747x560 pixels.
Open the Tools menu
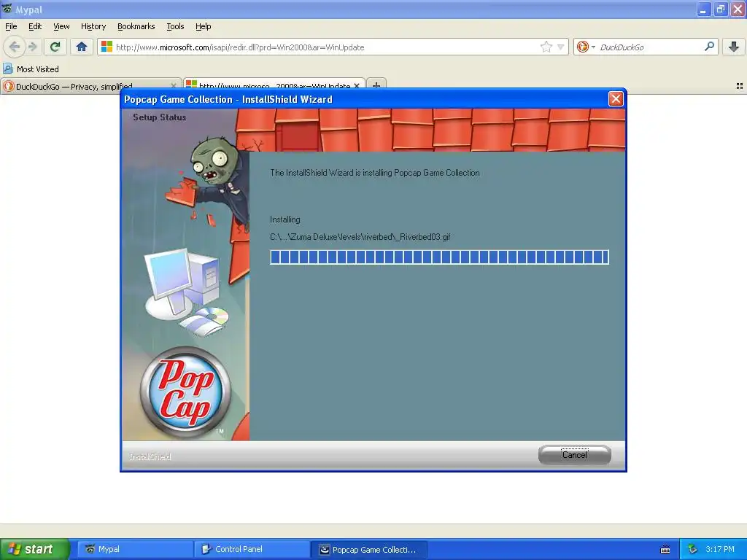click(175, 26)
